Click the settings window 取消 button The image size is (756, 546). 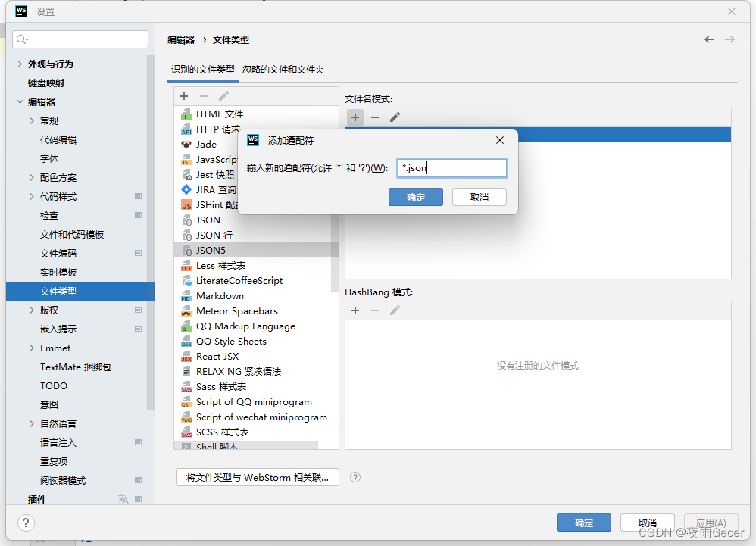coord(648,523)
